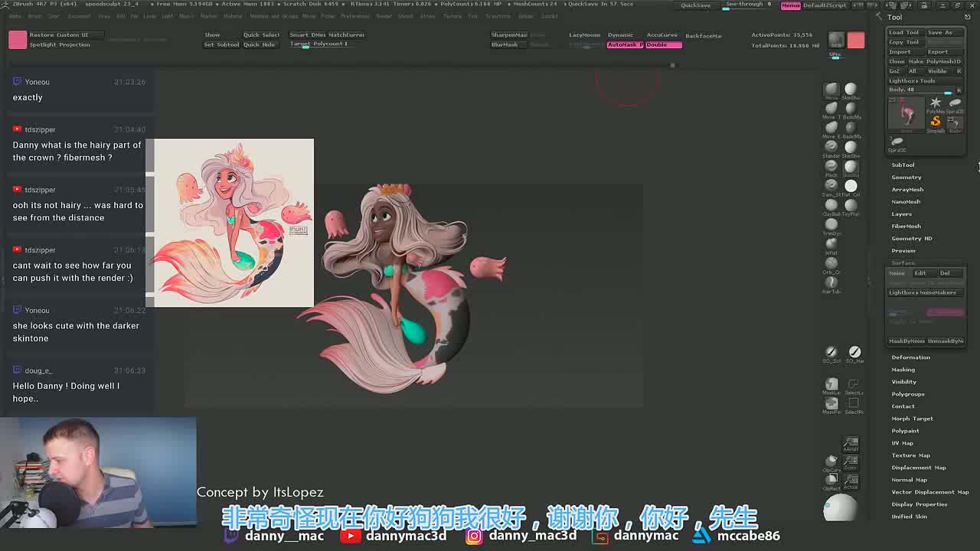Click Make PolyMesh3D button
Screen dimensions: 980x551
935,61
